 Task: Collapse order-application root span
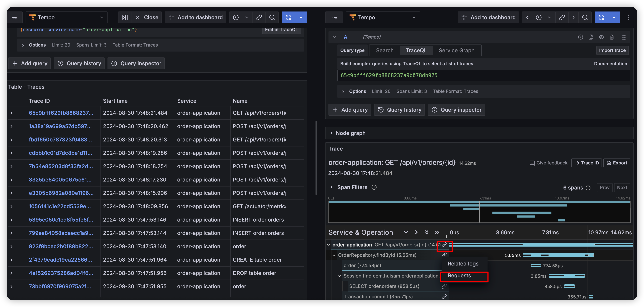coord(328,245)
